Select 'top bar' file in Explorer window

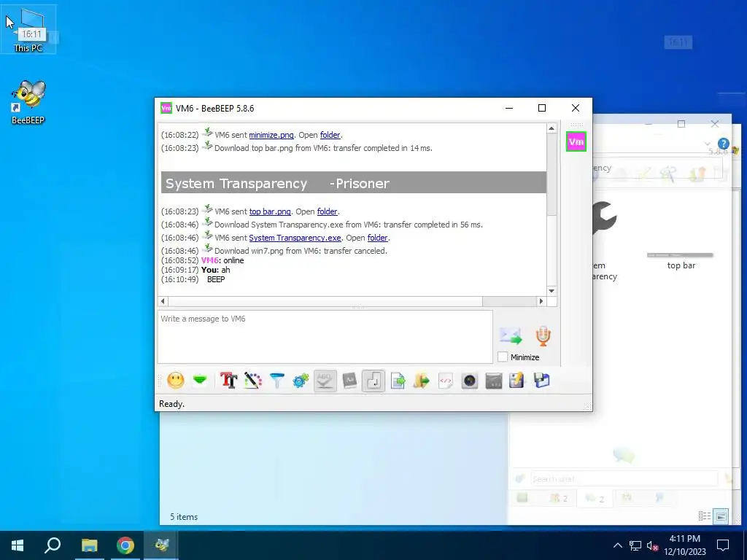pos(681,262)
